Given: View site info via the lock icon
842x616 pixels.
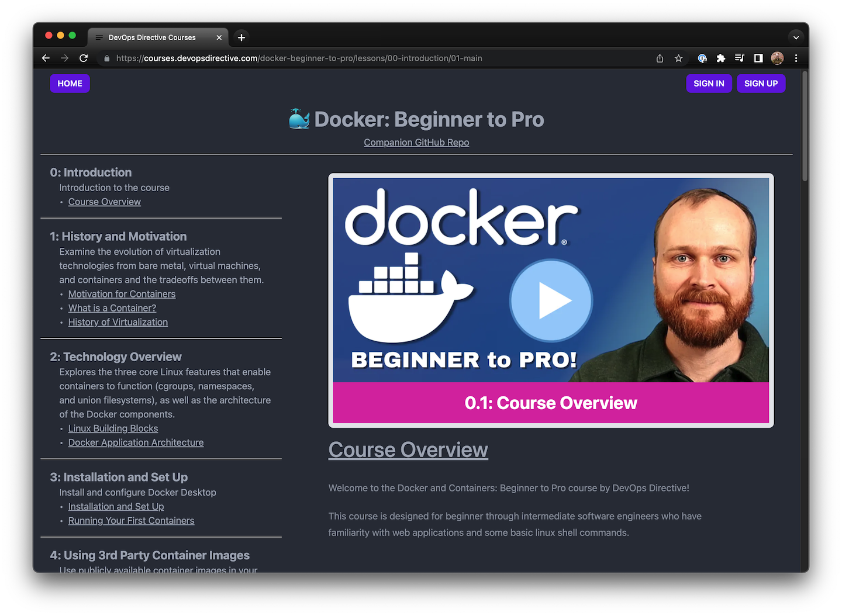Looking at the screenshot, I should tap(106, 58).
